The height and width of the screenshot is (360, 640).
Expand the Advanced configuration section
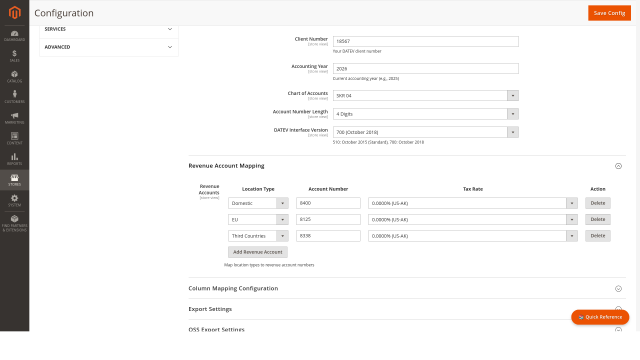coord(109,47)
